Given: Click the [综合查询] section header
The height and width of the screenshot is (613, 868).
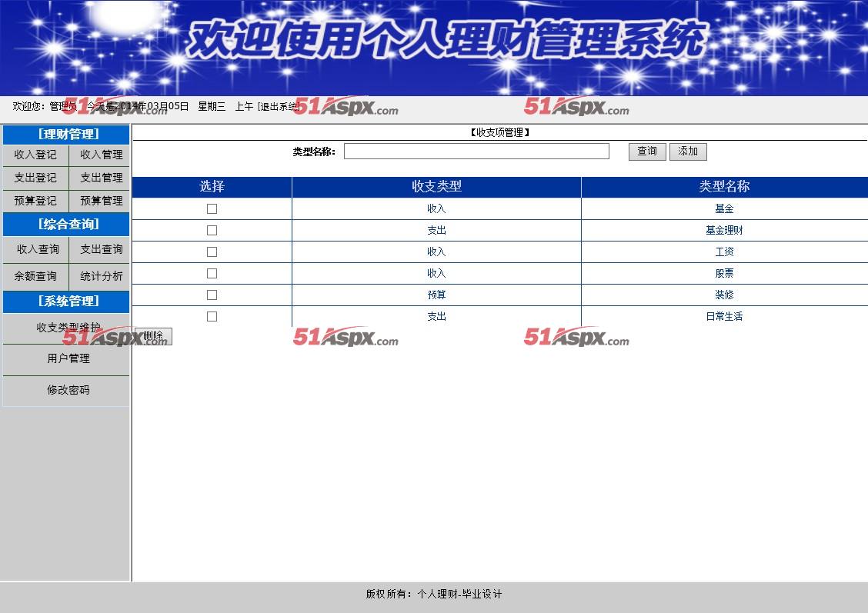Looking at the screenshot, I should coord(66,224).
